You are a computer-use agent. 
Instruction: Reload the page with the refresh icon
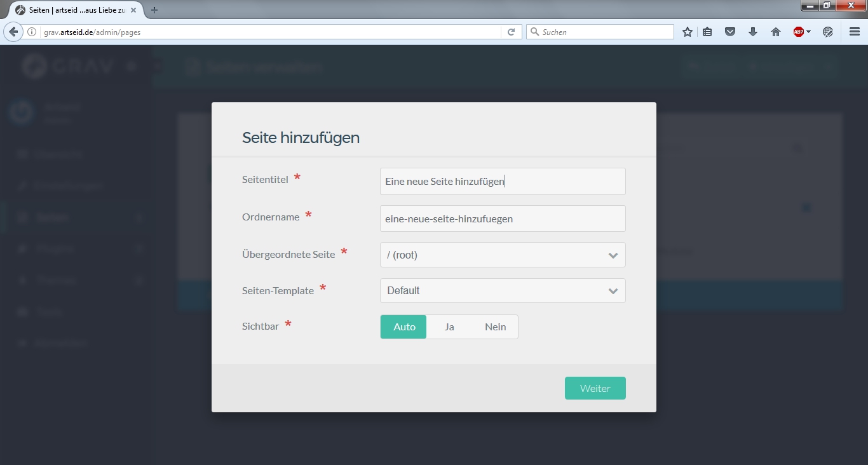(x=511, y=32)
